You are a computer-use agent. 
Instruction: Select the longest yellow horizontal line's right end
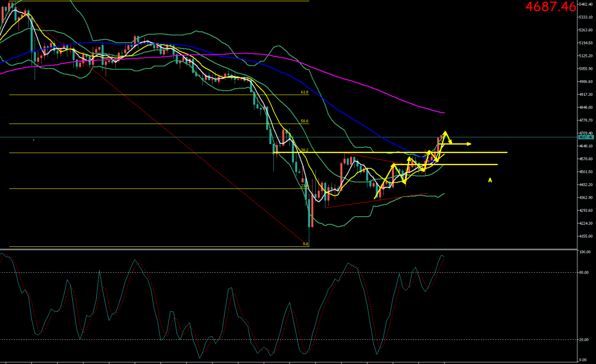tap(505, 153)
